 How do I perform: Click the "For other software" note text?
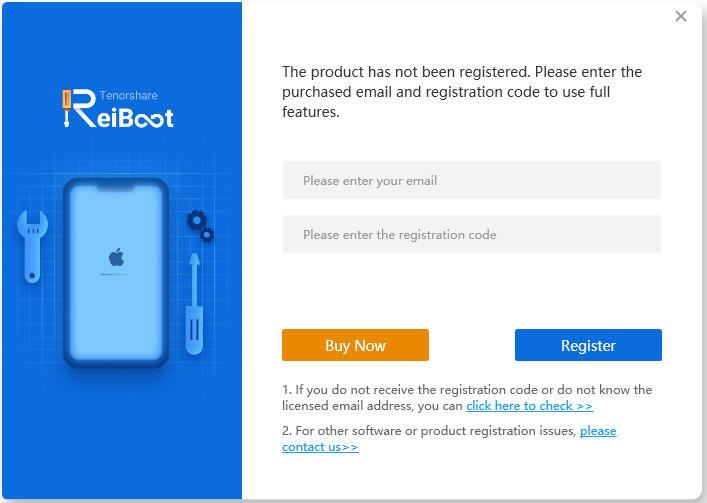pyautogui.click(x=430, y=431)
